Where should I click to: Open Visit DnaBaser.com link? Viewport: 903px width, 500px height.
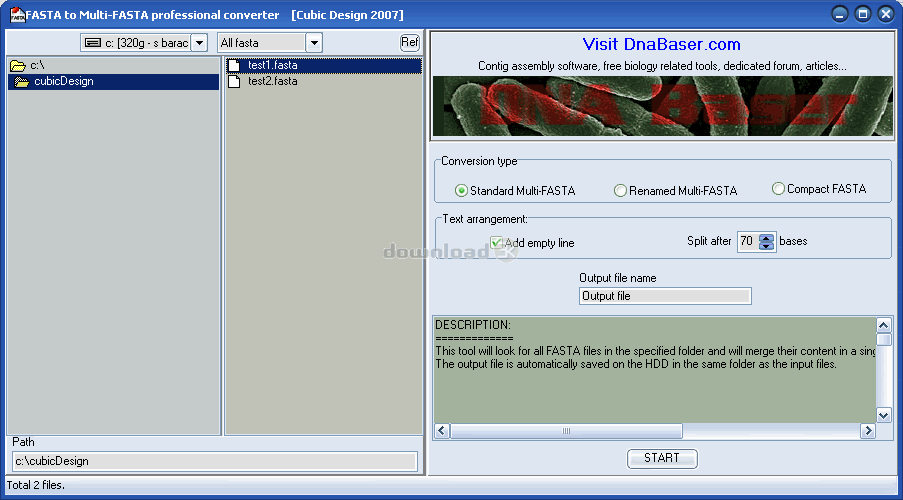click(x=661, y=44)
